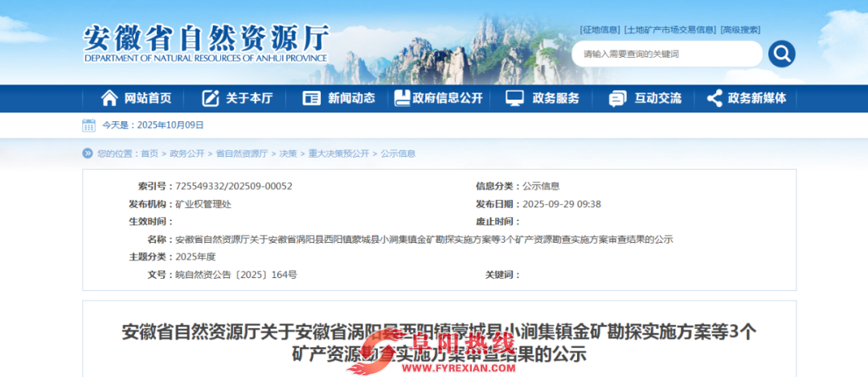
Task: Click the monitor icon beside 政务服务
Action: (515, 98)
